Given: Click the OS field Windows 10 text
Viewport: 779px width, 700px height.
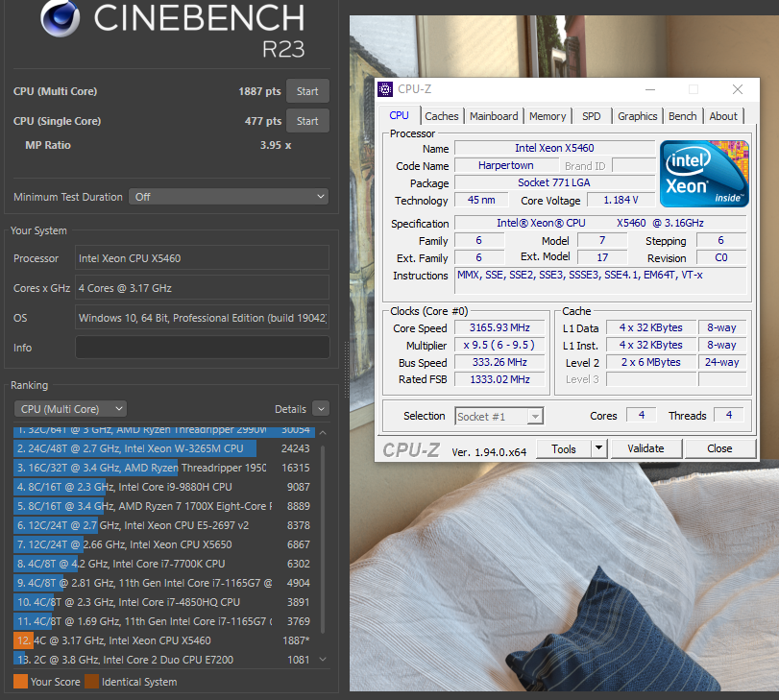Looking at the screenshot, I should (x=203, y=318).
